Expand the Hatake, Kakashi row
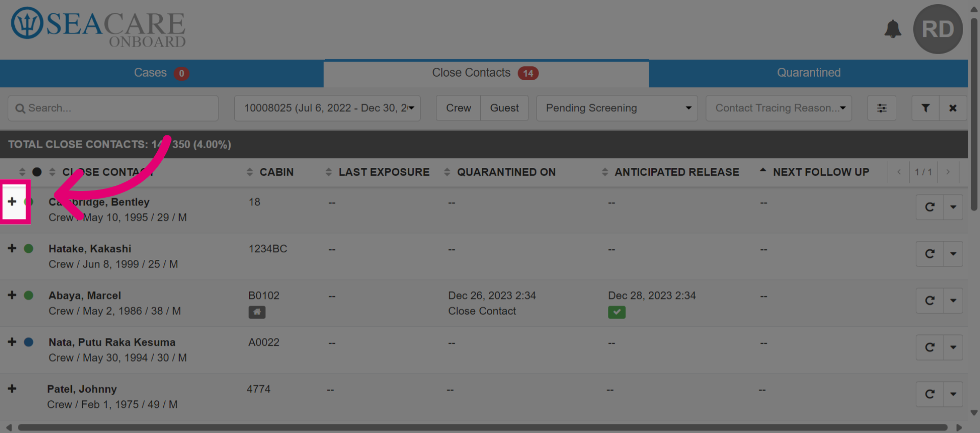Image resolution: width=980 pixels, height=433 pixels. 12,249
